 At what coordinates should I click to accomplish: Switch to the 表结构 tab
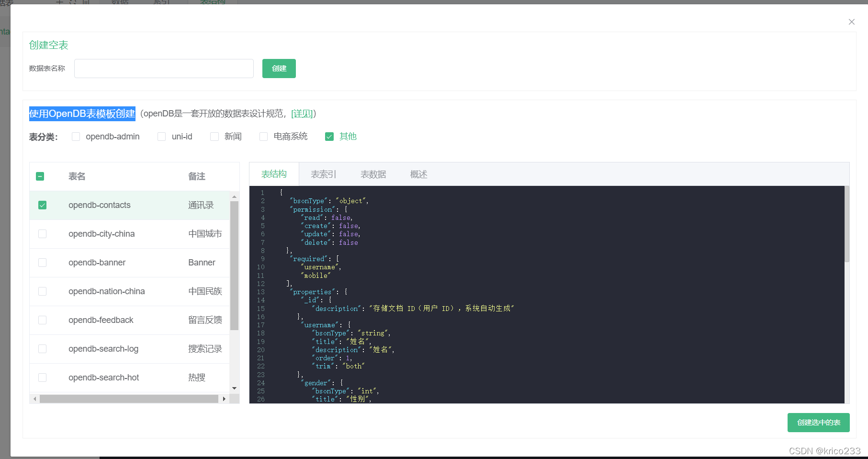click(274, 174)
